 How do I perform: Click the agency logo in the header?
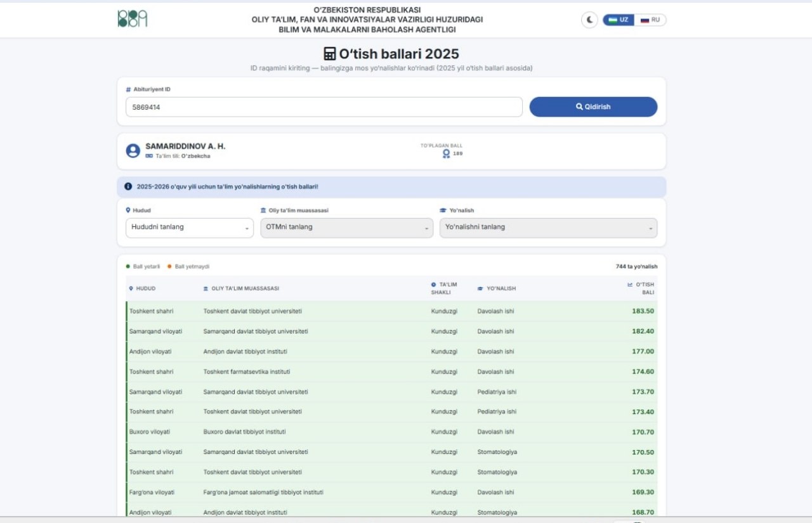pyautogui.click(x=132, y=19)
